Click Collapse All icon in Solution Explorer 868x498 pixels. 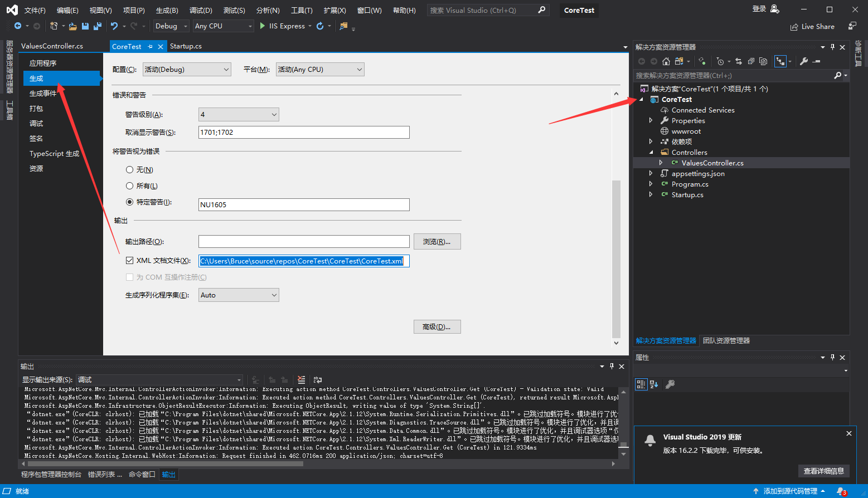[x=751, y=61]
